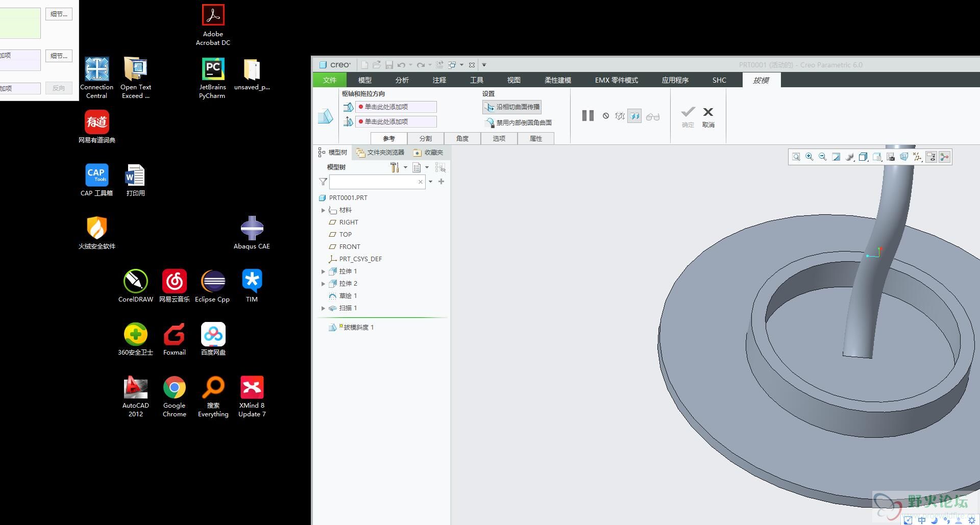Image resolution: width=980 pixels, height=525 pixels.
Task: Open the display style shaded spheres icon
Action: pos(850,157)
